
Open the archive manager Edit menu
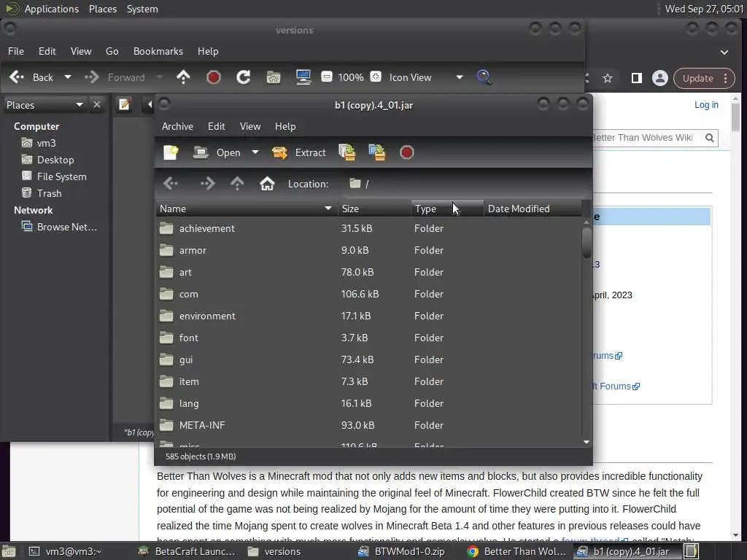click(216, 126)
